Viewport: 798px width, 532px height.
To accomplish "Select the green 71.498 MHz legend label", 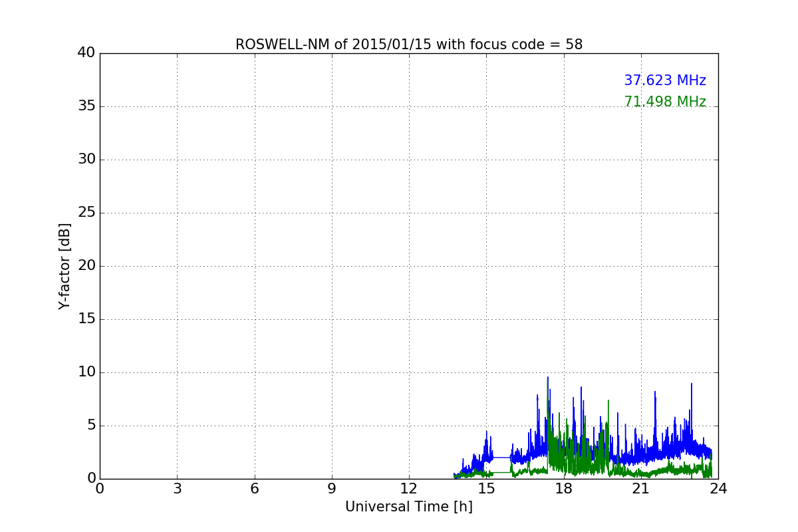I will 665,102.
